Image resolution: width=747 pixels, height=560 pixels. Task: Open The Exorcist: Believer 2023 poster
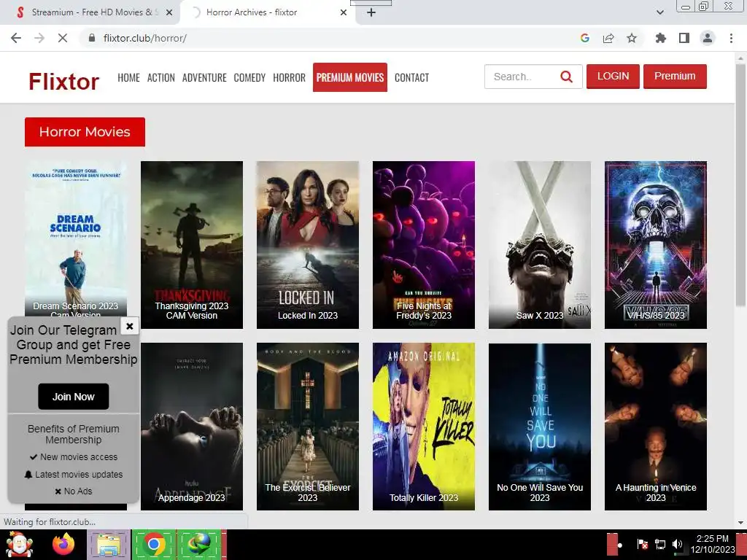(308, 427)
